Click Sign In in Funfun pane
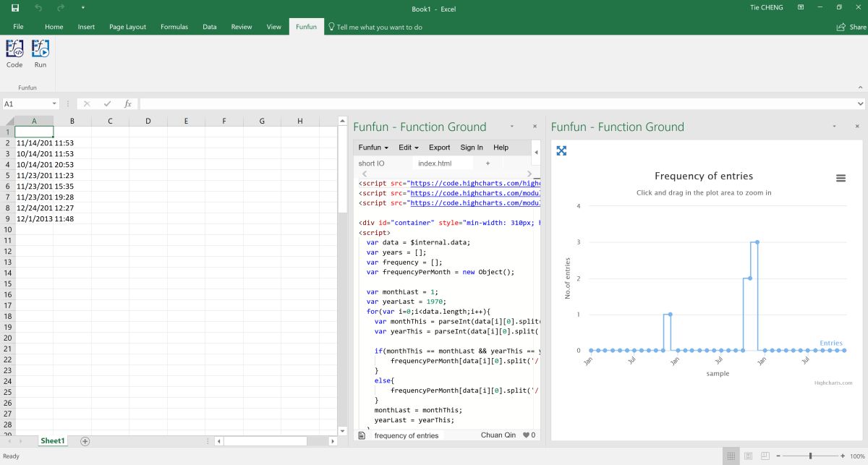 (472, 148)
